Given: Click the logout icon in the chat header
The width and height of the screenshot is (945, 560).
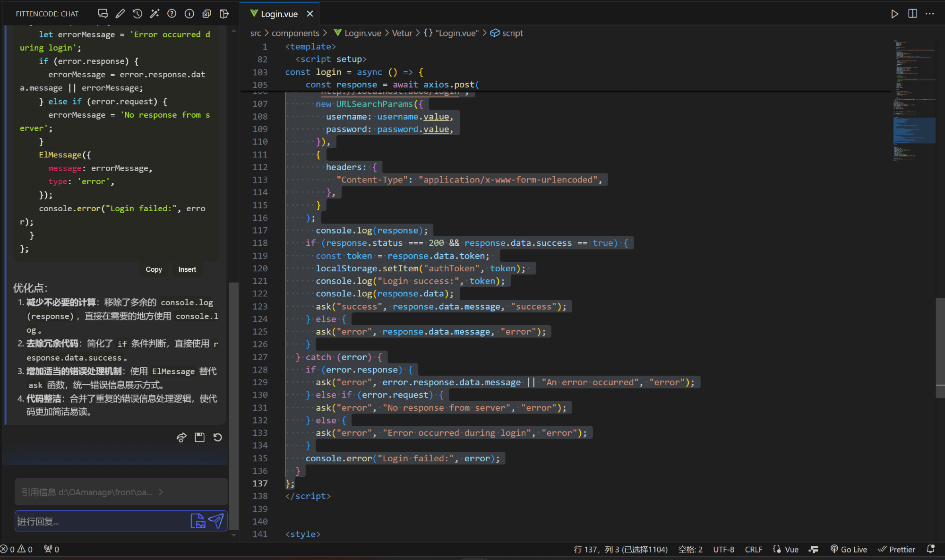Looking at the screenshot, I should pos(224,14).
